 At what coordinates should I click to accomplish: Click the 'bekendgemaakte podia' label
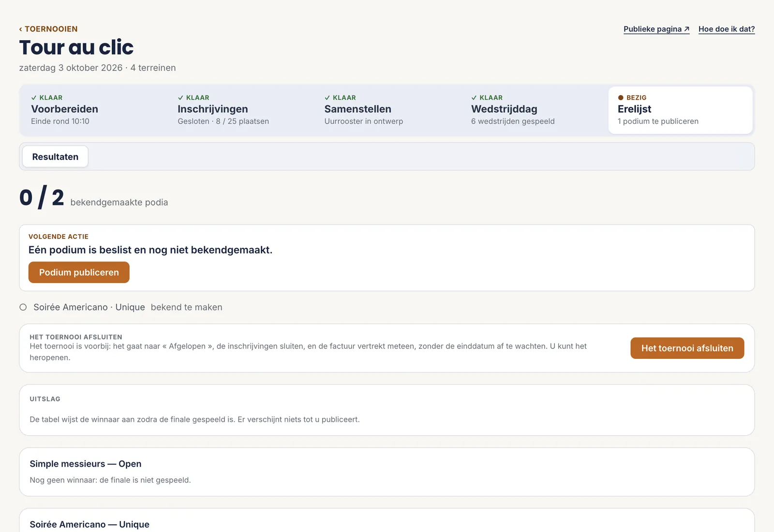(119, 202)
